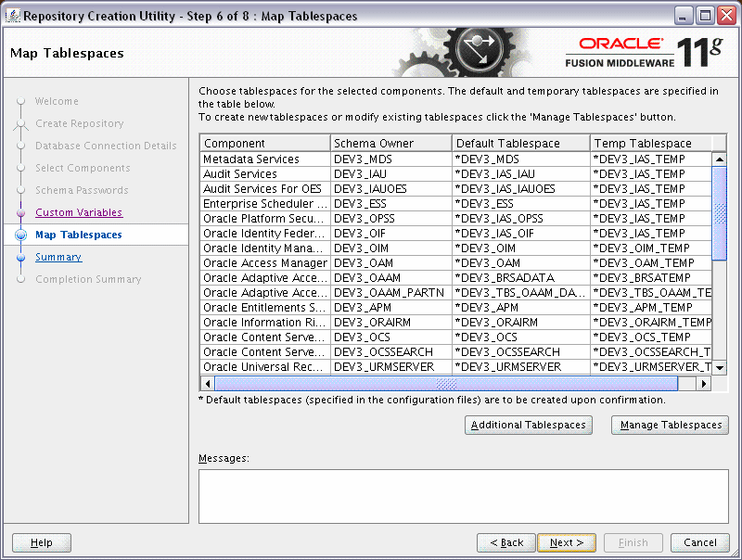Click the Temp Tablespace column header
This screenshot has height=560, width=742.
[x=651, y=144]
